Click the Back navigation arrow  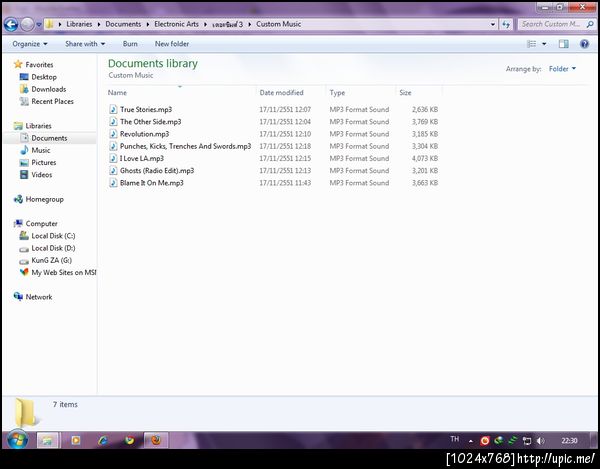11,24
